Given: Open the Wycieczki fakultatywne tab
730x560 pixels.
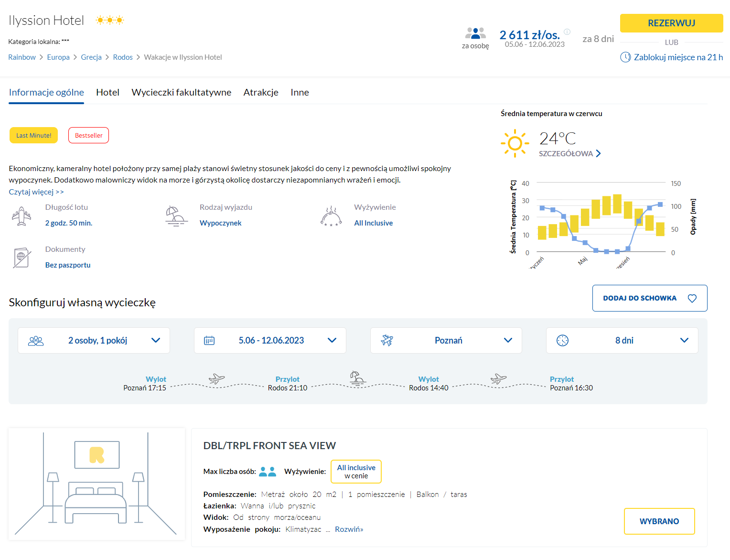Looking at the screenshot, I should click(181, 92).
